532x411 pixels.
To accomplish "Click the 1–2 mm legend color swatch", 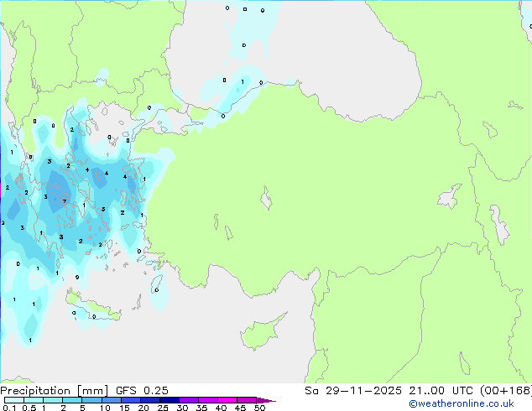I will click(x=53, y=400).
